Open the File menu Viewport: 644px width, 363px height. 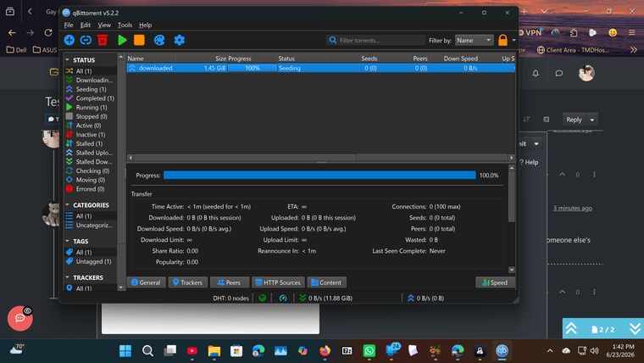(x=69, y=25)
